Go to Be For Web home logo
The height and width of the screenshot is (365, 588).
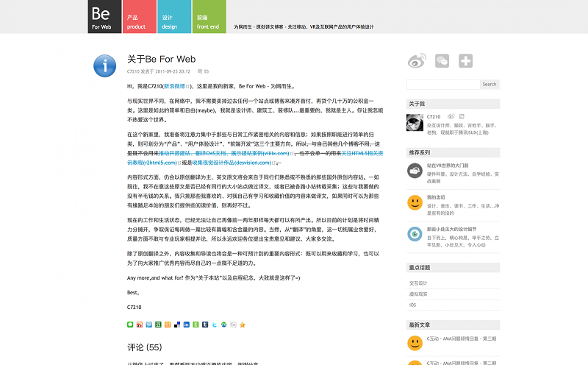coord(104,16)
